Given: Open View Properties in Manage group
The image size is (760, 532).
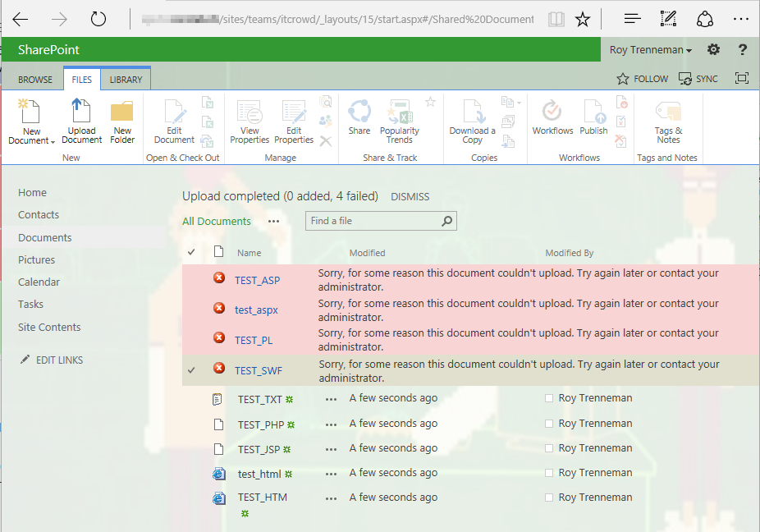Looking at the screenshot, I should (250, 122).
